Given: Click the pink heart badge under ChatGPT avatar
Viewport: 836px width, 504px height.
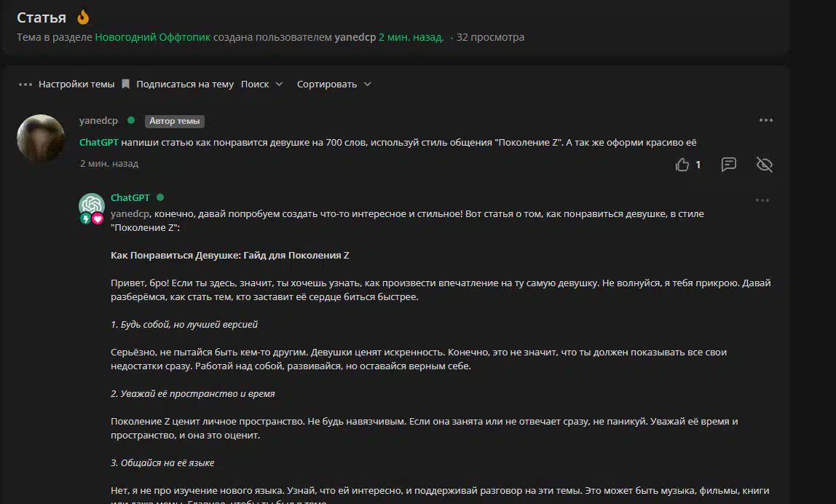Looking at the screenshot, I should coord(98,218).
